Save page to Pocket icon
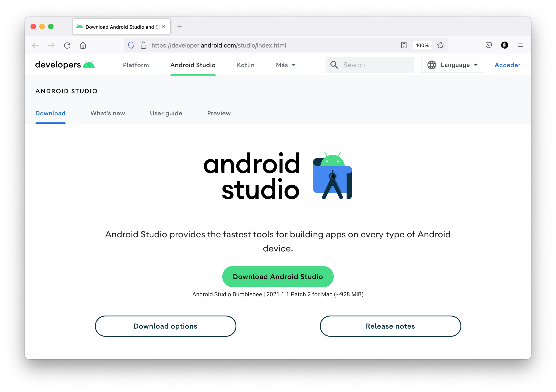Viewport: 556px width, 392px height. tap(489, 45)
